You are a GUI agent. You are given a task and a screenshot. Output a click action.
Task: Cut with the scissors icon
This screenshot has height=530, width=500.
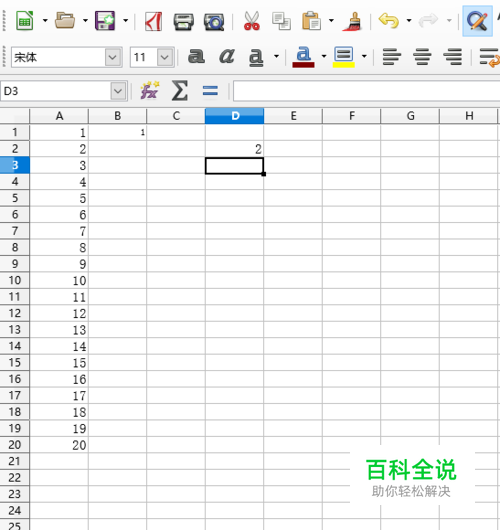(x=252, y=21)
